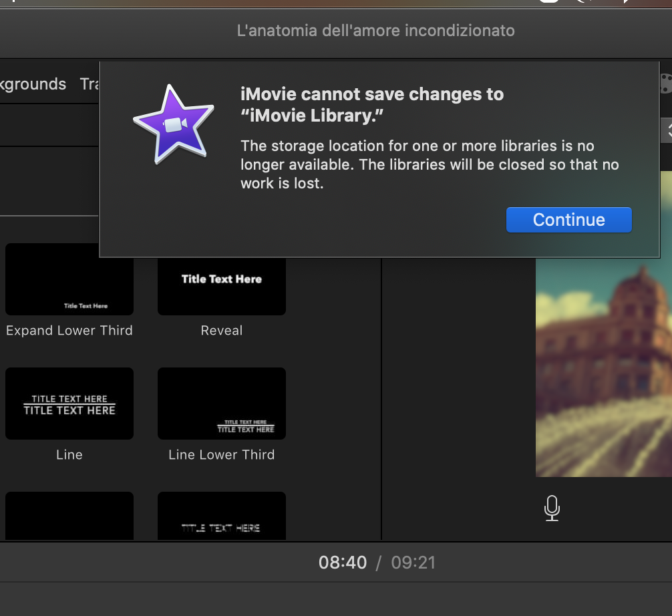
Task: Click the storage location message text
Action: pos(430,164)
